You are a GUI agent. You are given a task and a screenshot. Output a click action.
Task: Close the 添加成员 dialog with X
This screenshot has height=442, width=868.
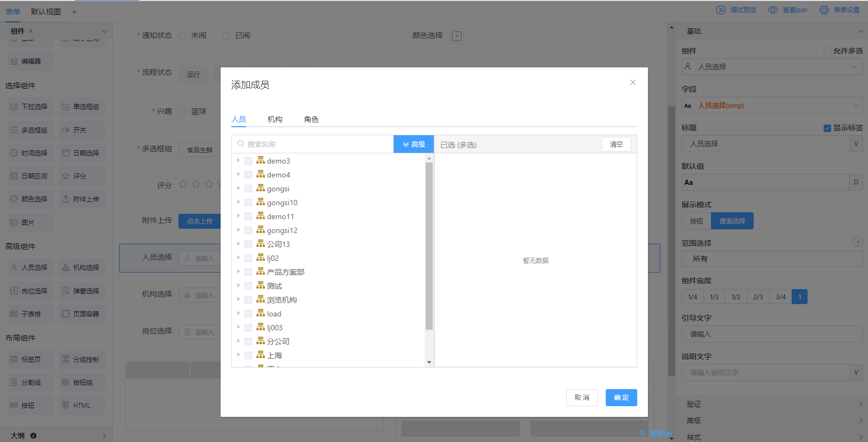pyautogui.click(x=632, y=82)
